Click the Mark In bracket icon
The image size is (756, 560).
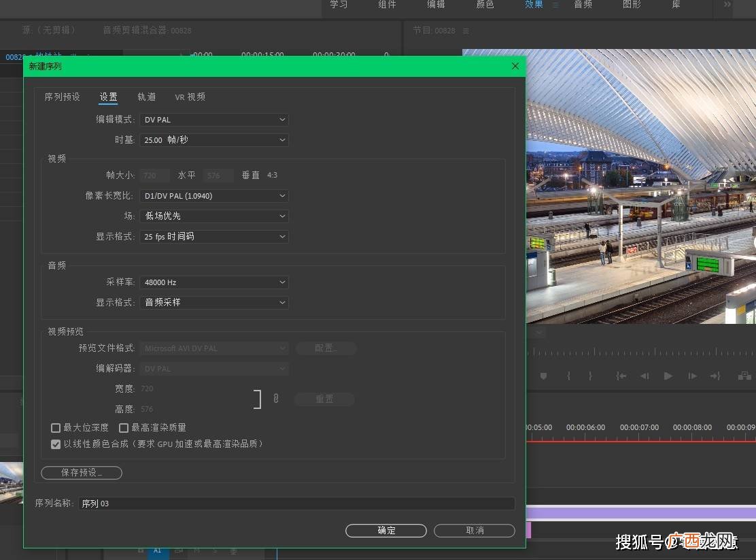point(569,376)
